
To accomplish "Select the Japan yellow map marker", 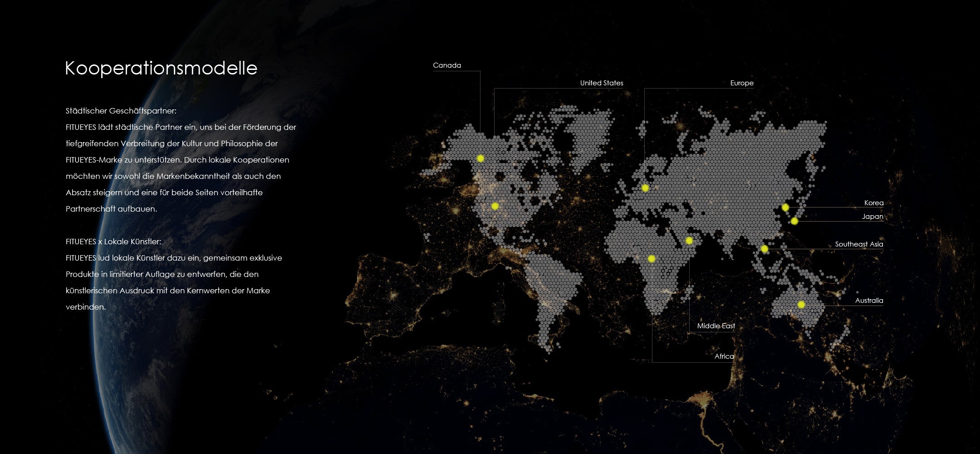I will point(794,221).
